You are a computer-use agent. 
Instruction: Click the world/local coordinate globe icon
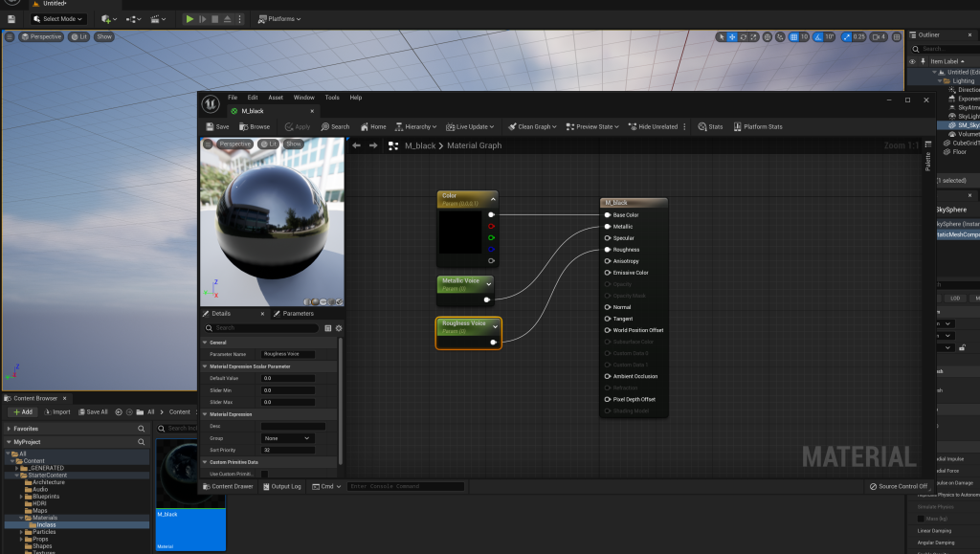coord(768,37)
